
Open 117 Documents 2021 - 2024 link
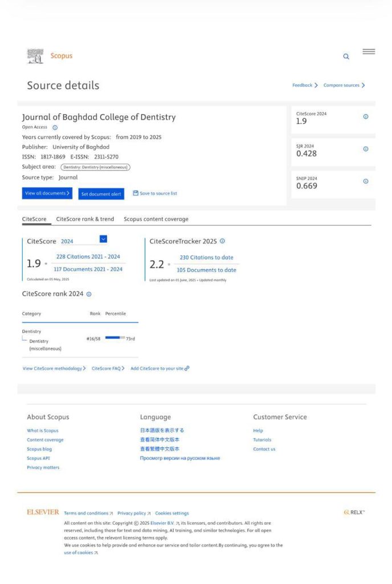(88, 269)
